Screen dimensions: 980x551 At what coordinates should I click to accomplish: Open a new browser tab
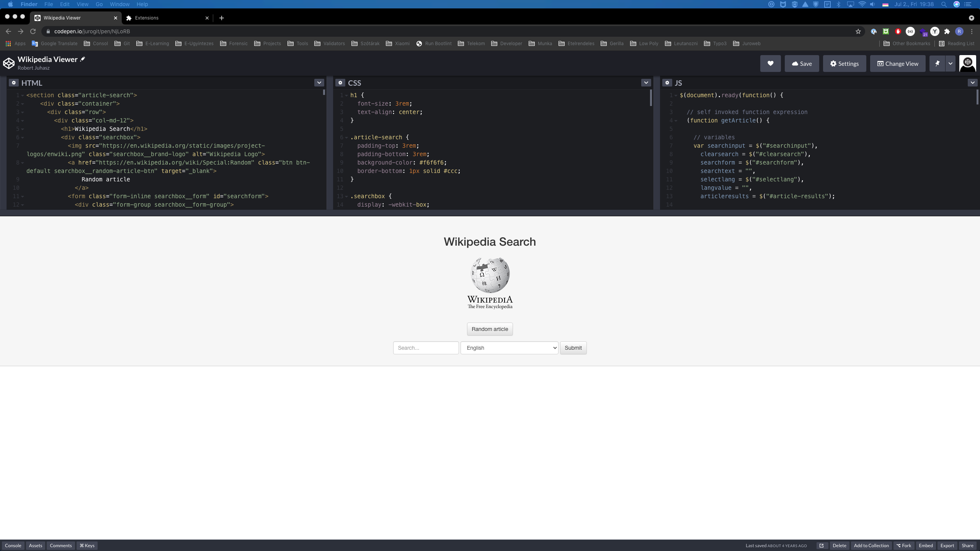tap(222, 18)
